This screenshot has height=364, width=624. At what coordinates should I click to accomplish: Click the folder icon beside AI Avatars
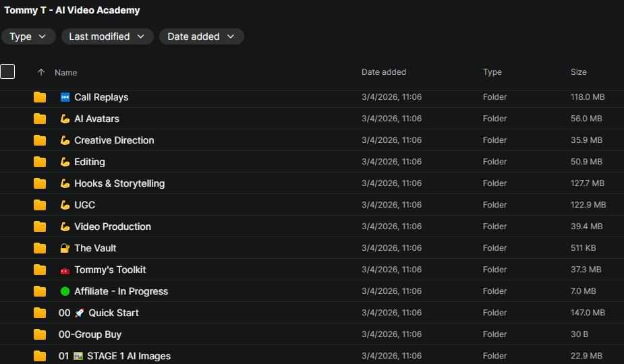coord(40,119)
